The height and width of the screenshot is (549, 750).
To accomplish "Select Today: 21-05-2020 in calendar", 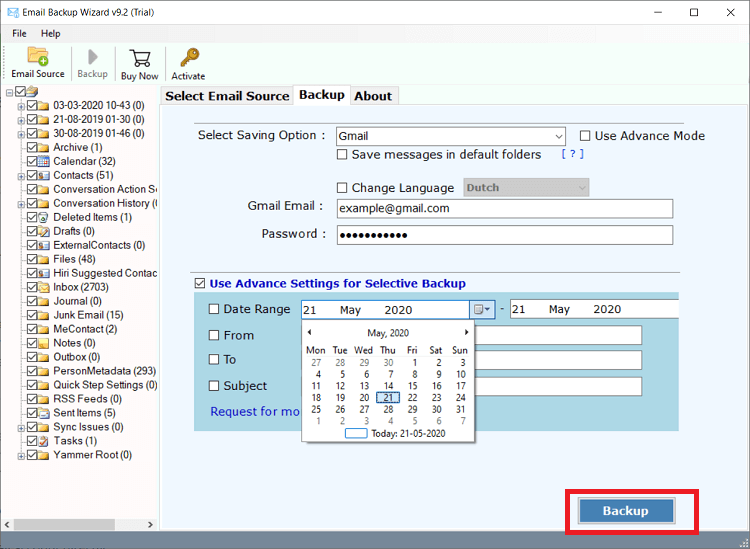I will [x=395, y=433].
